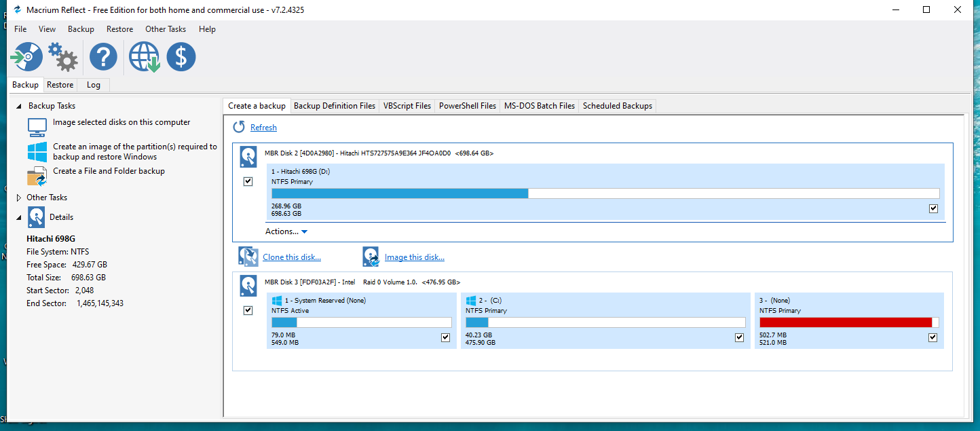Click the blue question mark help icon
The height and width of the screenshot is (431, 980).
pos(103,57)
